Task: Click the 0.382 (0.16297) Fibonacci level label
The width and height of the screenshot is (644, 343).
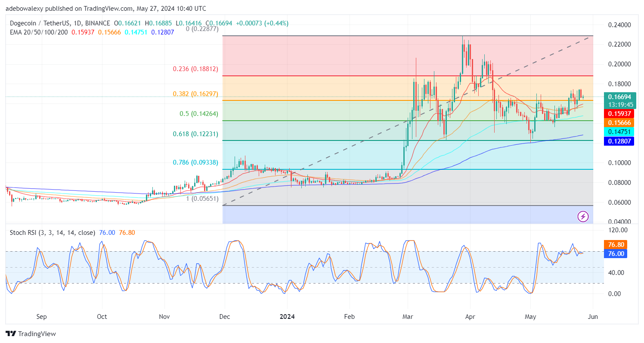Action: (x=195, y=94)
